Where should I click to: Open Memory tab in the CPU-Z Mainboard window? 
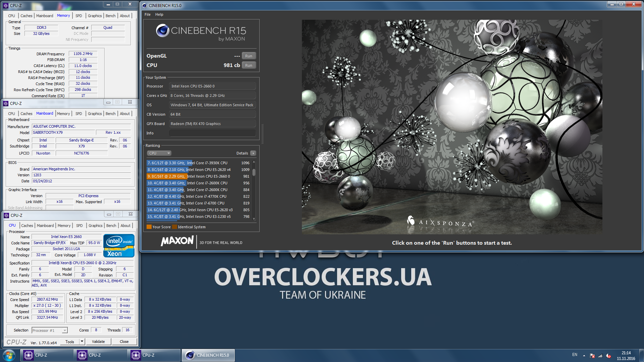63,114
